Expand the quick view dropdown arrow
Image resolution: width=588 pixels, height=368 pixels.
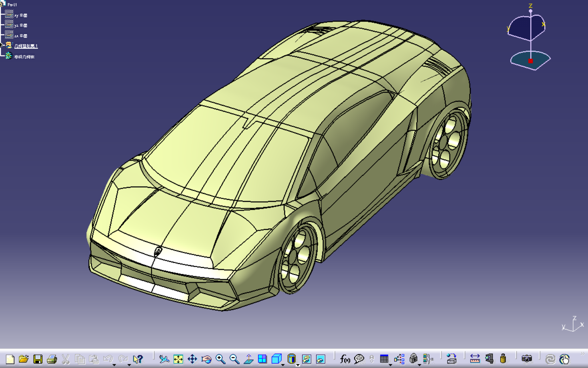pyautogui.click(x=283, y=365)
